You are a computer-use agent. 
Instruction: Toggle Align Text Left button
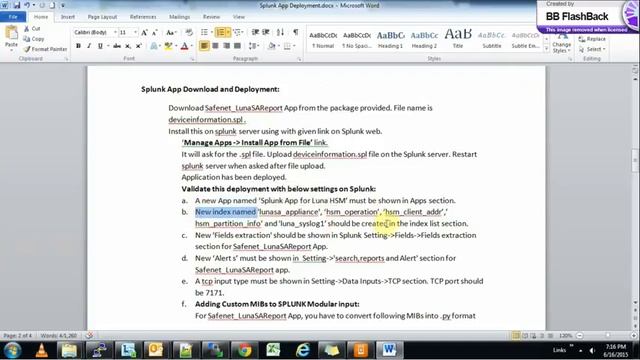pyautogui.click(x=204, y=46)
